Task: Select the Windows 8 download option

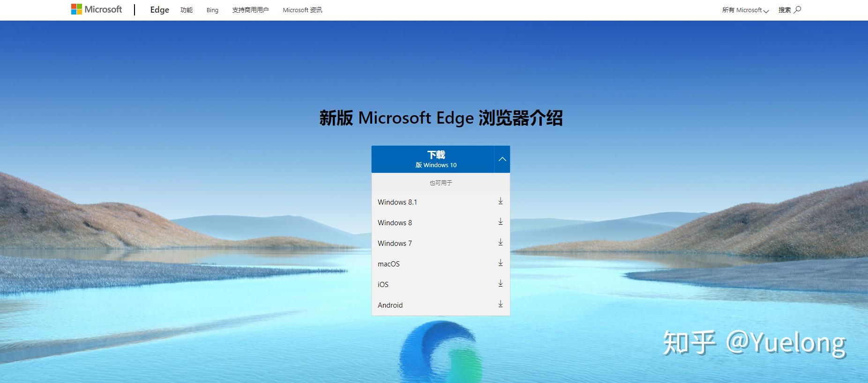Action: [441, 222]
